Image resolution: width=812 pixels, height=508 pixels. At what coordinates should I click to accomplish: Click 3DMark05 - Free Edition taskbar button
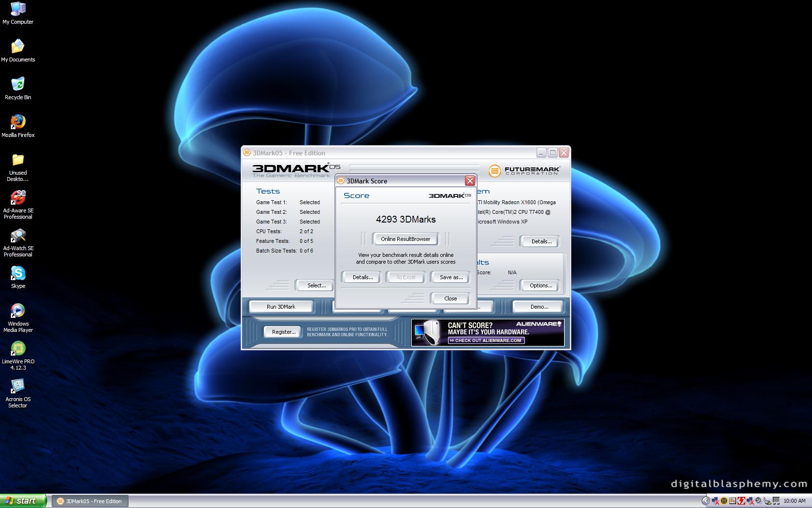coord(90,501)
